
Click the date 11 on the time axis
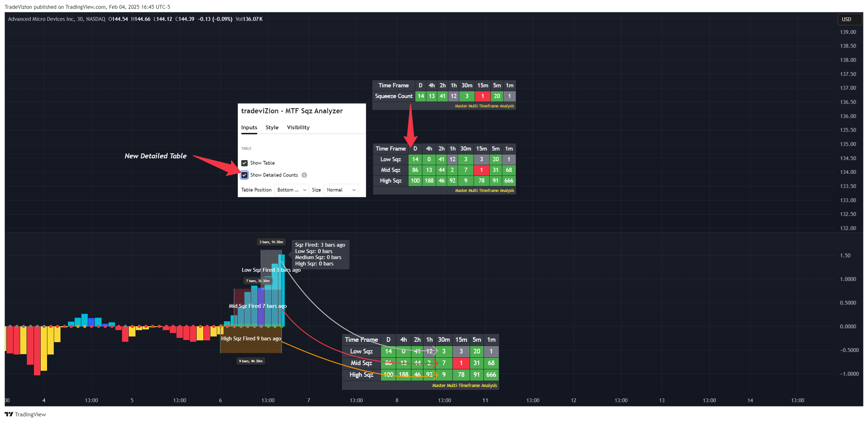485,400
